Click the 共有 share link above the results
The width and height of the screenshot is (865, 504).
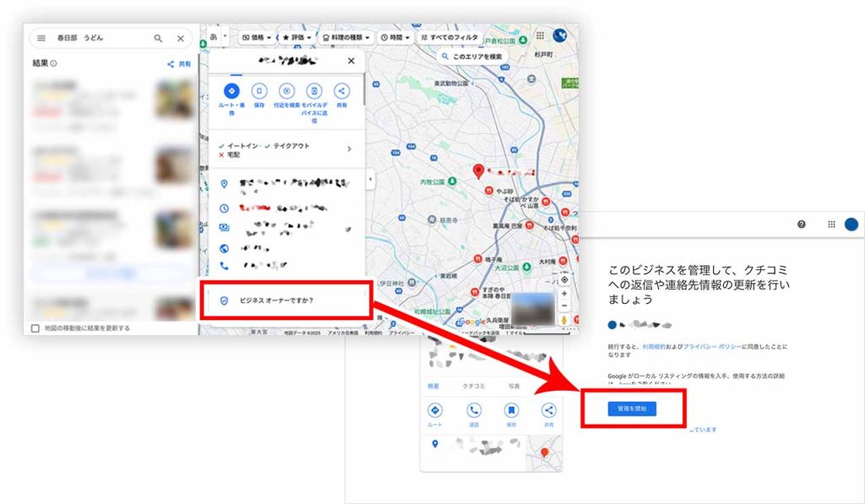pos(179,64)
